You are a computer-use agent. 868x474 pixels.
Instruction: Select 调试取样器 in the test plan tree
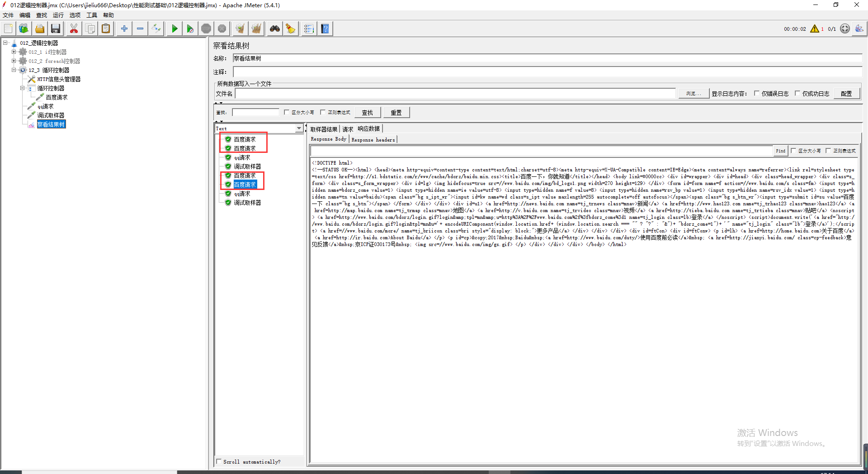pyautogui.click(x=51, y=115)
